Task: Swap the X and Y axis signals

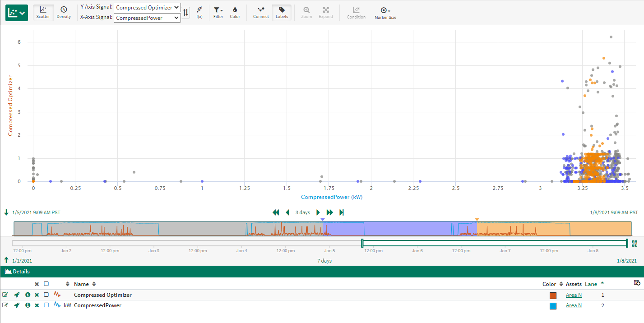Action: (186, 13)
